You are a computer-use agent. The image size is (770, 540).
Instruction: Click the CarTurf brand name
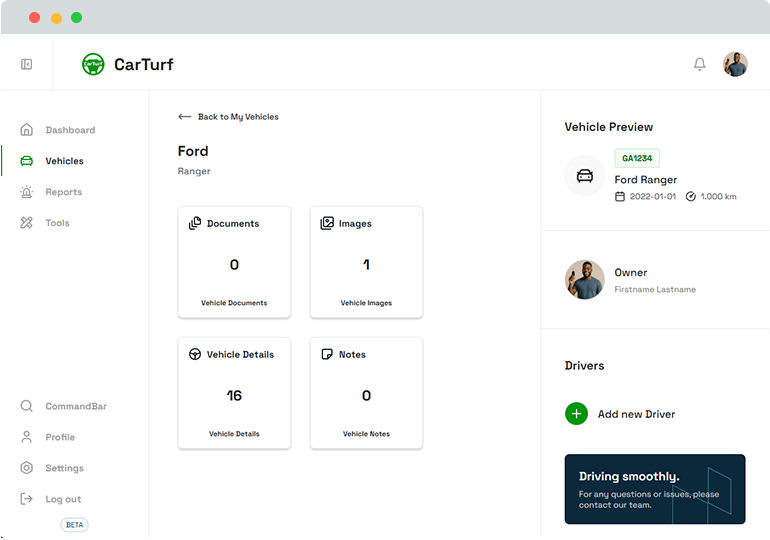tap(144, 64)
